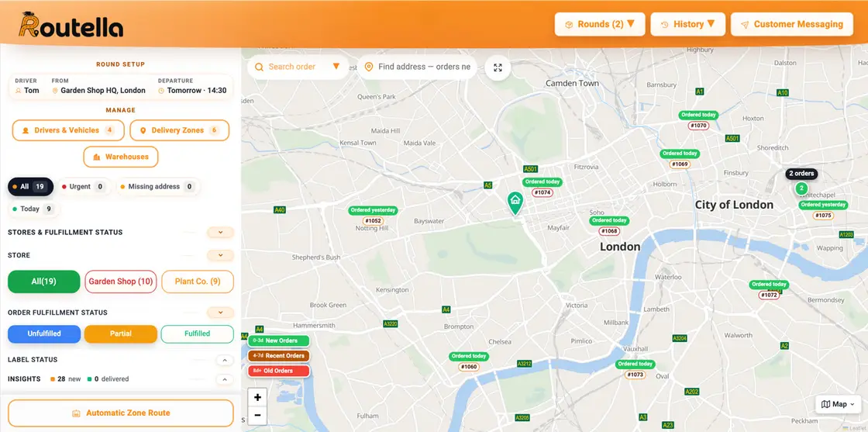Click the 2-order cluster marker
This screenshot has width=868, height=432.
(801, 188)
